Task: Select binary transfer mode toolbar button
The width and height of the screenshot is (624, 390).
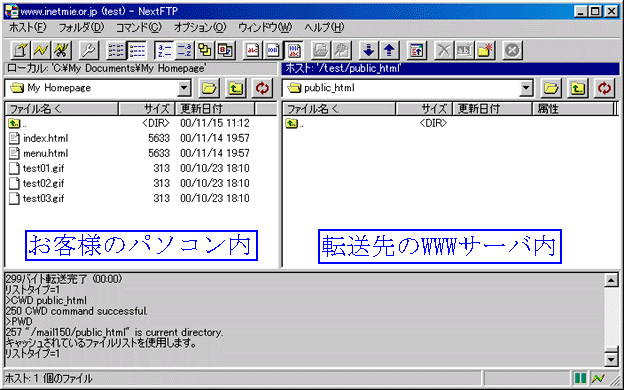Action: (273, 50)
